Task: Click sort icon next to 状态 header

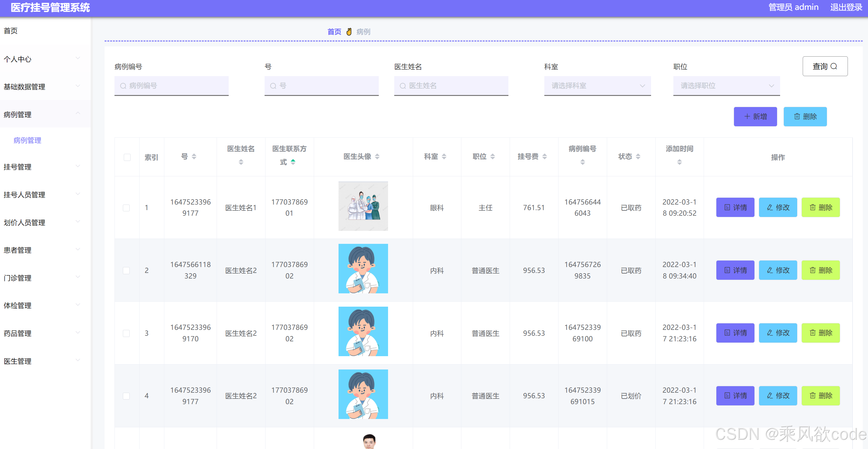Action: pyautogui.click(x=638, y=157)
